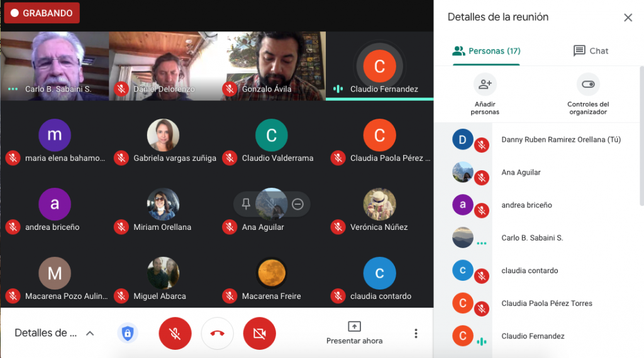Viewport: 644px width, 358px height.
Task: Select Daniel Delorenzo video tile
Action: click(x=163, y=66)
